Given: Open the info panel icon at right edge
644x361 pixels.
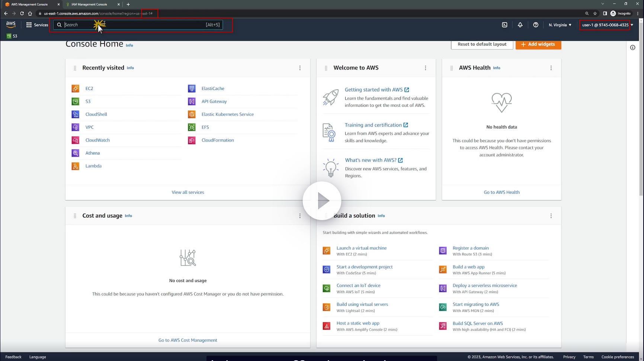Looking at the screenshot, I should (632, 48).
